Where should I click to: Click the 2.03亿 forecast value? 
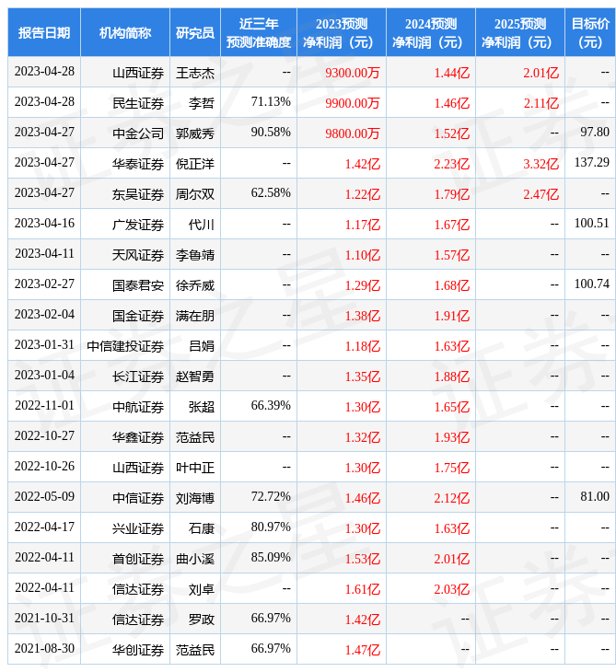452,590
